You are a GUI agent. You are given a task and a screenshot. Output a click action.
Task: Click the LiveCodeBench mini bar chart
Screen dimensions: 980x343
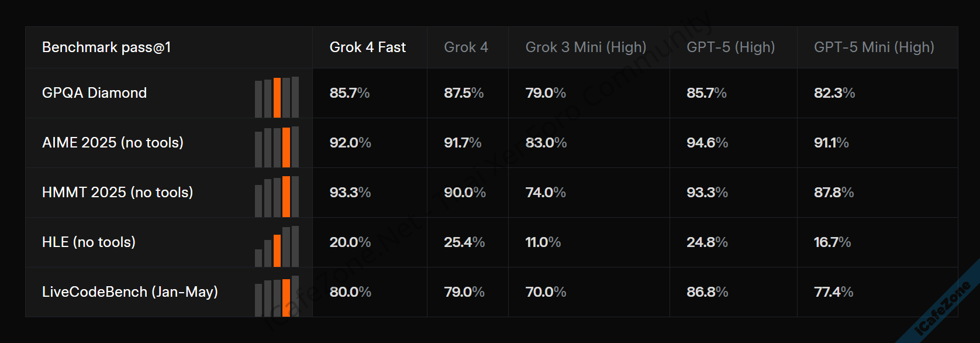[x=277, y=296]
